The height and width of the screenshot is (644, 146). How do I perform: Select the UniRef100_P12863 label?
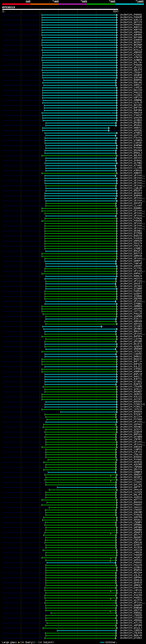click(131, 95)
